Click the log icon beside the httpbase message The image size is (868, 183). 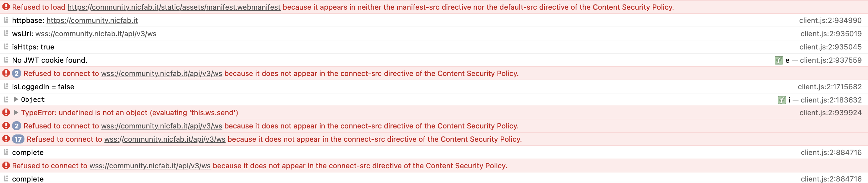click(x=5, y=20)
